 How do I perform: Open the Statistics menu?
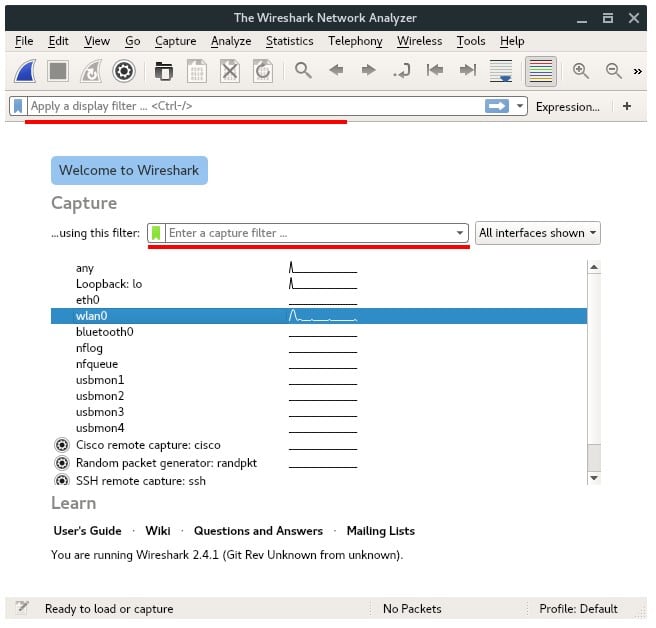[290, 41]
